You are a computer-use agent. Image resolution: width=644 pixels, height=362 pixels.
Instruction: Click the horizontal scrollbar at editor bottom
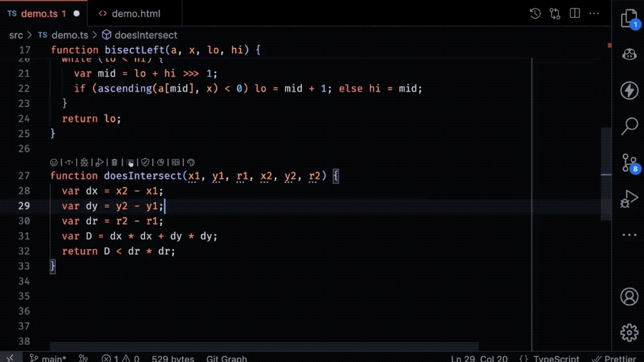pyautogui.click(x=264, y=347)
